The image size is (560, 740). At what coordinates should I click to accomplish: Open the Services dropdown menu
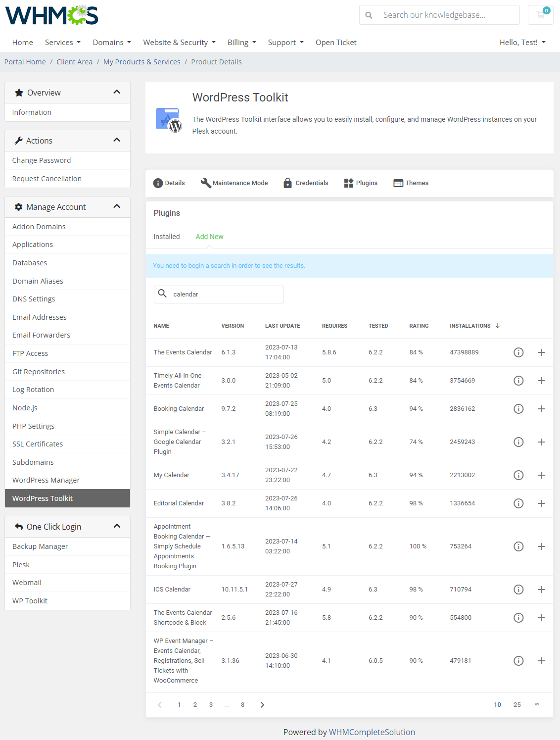point(62,42)
